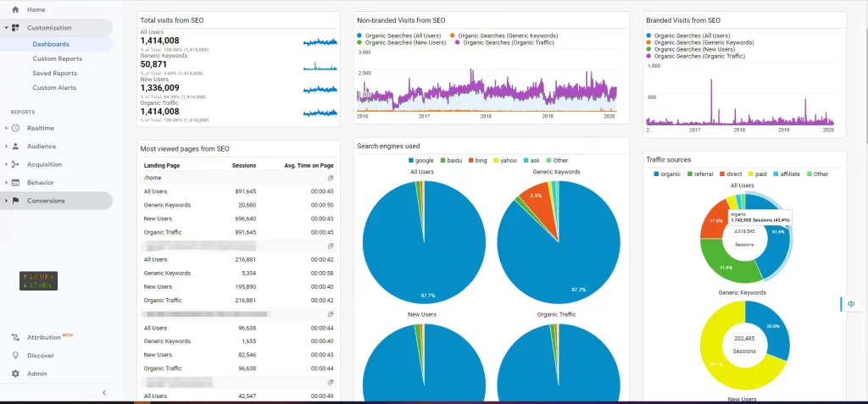868x404 pixels.
Task: Expand the Behavior reports arrow
Action: tap(6, 183)
